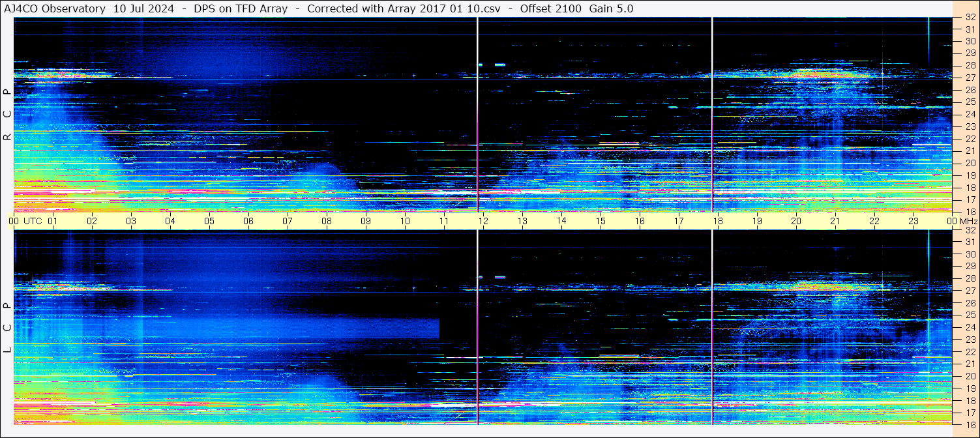
Task: Click the 21 UTC time axis label
Action: [x=835, y=221]
